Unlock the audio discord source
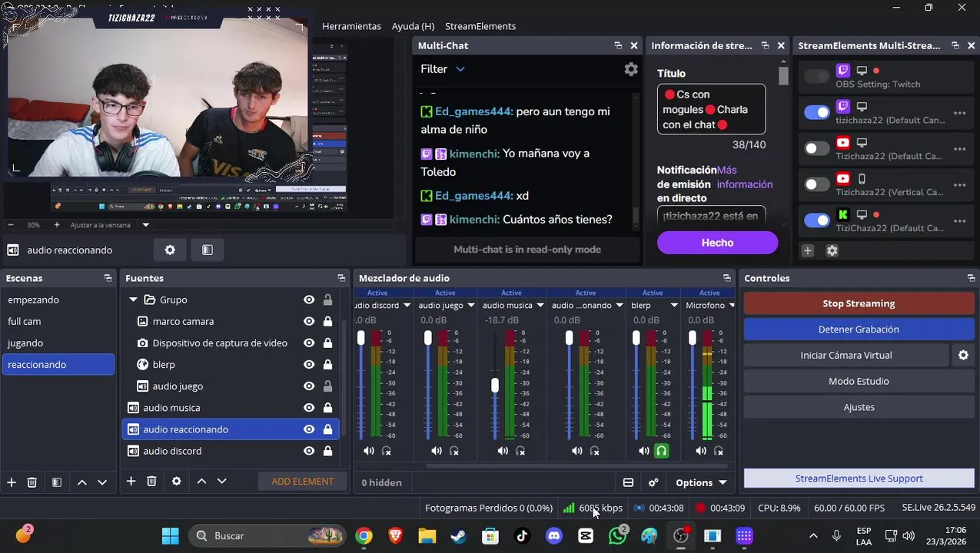The width and height of the screenshot is (980, 553). [x=327, y=451]
